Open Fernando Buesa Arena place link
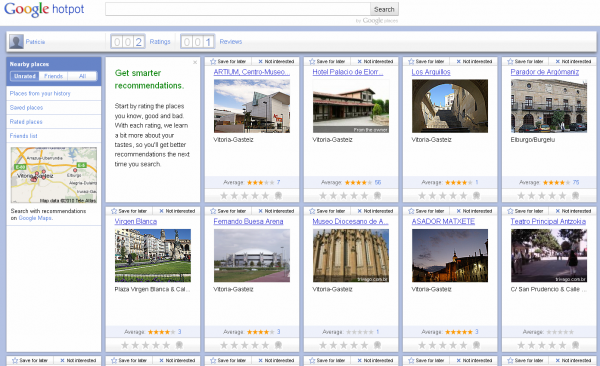600x366 pixels. tap(248, 221)
